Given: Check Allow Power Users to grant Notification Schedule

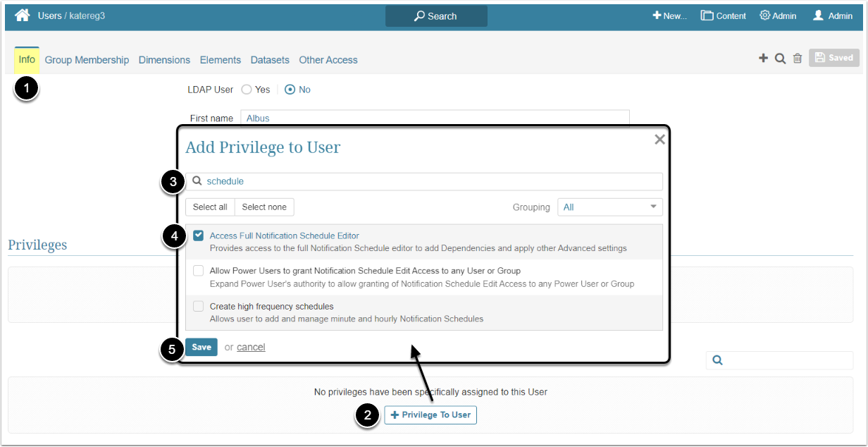Looking at the screenshot, I should point(199,271).
